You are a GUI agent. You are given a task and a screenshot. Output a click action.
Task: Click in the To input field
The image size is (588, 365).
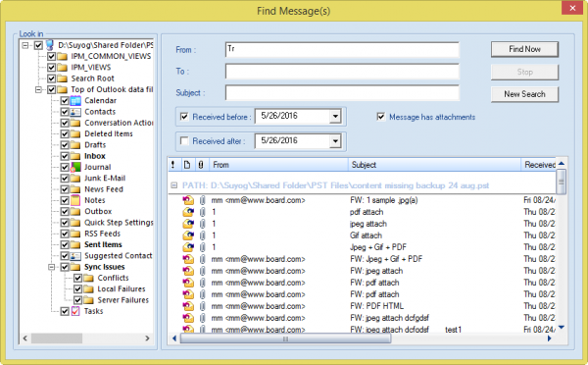(x=342, y=72)
